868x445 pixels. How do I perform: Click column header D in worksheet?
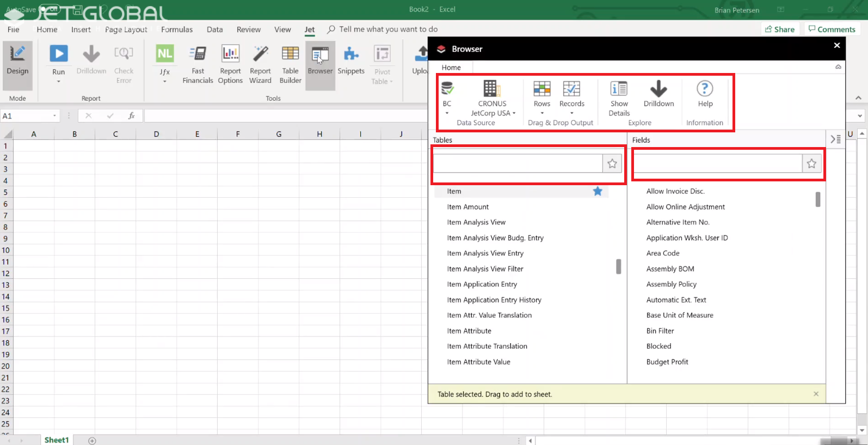tap(156, 134)
